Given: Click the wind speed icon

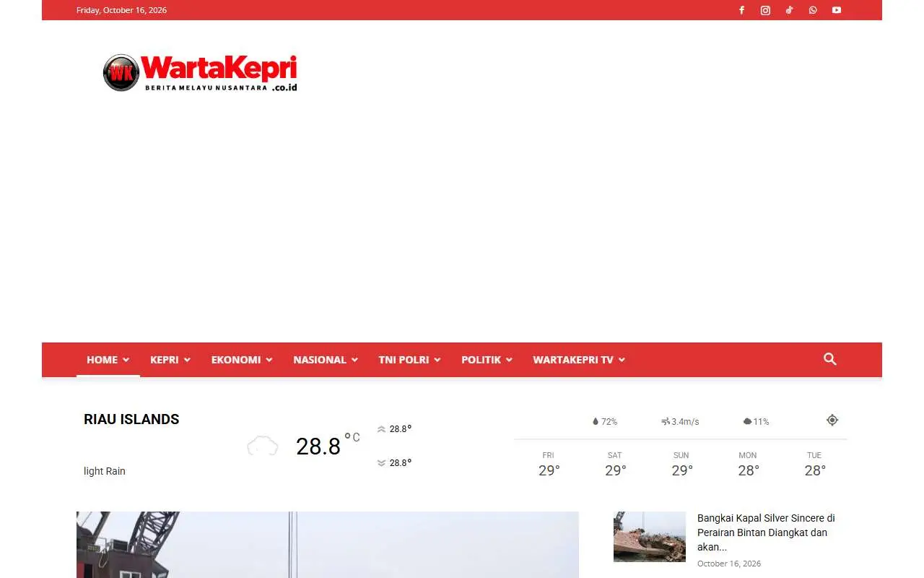Looking at the screenshot, I should [666, 421].
